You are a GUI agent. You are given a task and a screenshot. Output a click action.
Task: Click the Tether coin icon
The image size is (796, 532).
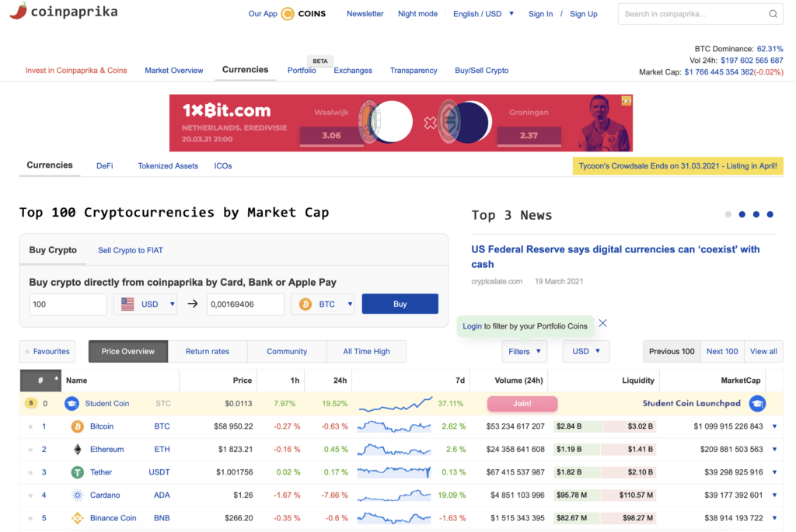(x=76, y=472)
